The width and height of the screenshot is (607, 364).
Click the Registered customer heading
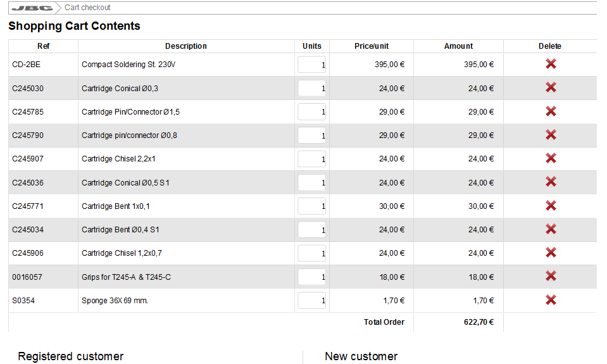point(71,356)
